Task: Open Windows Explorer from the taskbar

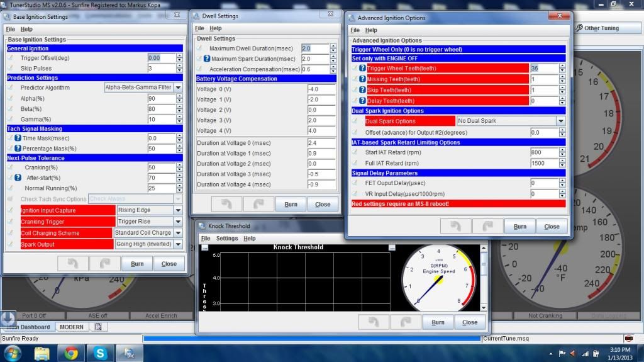Action: pos(42,353)
